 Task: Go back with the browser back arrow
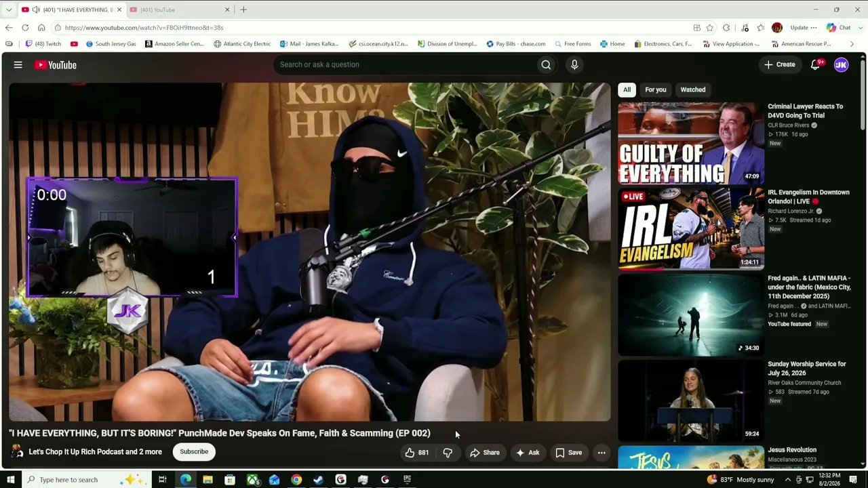(9, 28)
